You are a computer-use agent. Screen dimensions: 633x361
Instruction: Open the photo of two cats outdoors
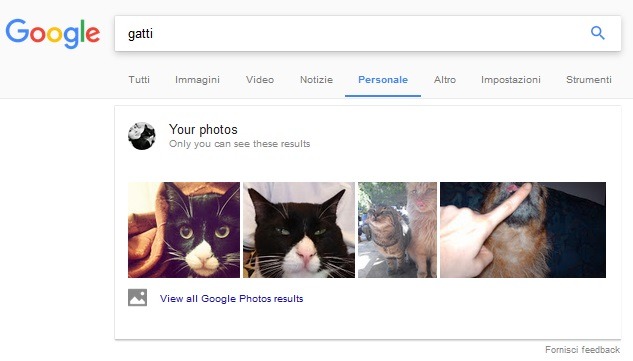tap(397, 230)
